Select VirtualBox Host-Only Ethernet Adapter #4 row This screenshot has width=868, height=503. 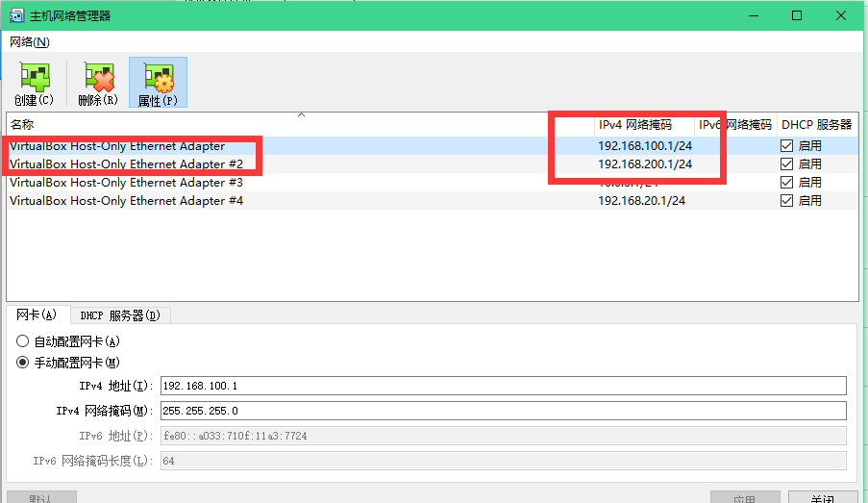tap(432, 201)
